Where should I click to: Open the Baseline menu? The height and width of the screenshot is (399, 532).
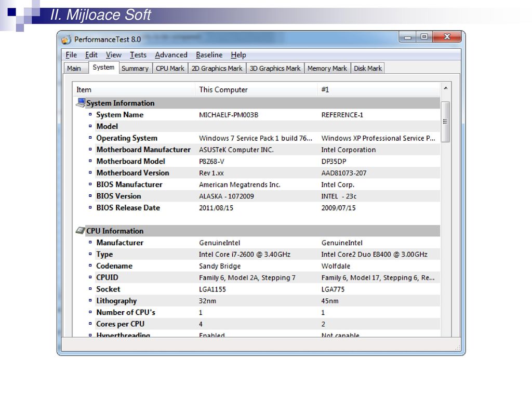209,55
